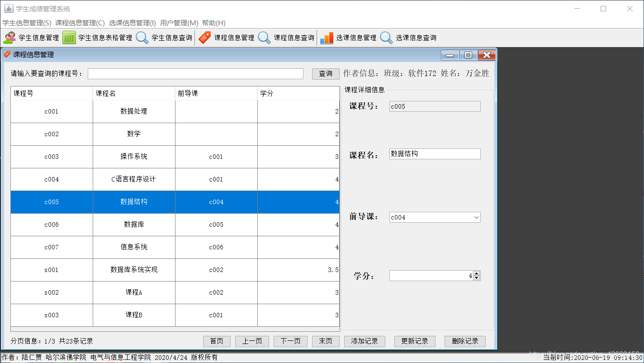Click the 学分 value field
The image size is (644, 363).
coord(431,276)
